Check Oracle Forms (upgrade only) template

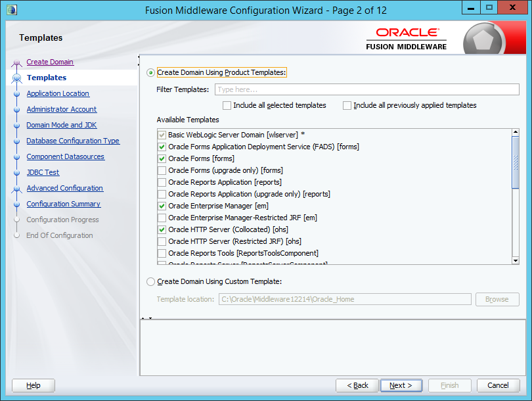[162, 170]
